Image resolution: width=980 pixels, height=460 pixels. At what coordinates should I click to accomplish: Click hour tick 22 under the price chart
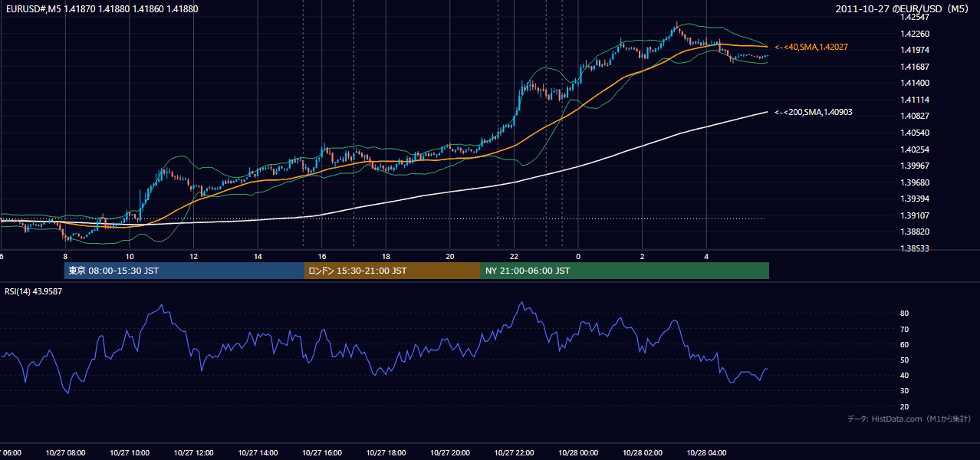point(515,257)
